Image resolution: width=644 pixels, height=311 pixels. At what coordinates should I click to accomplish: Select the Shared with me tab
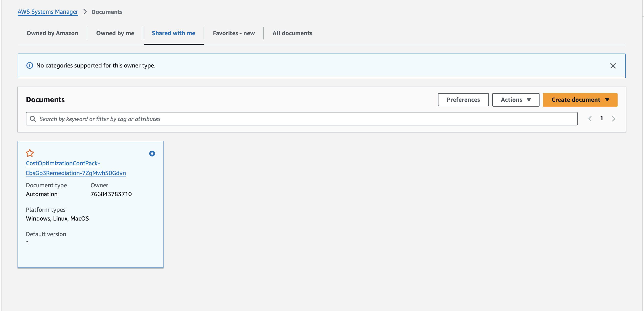coord(173,33)
